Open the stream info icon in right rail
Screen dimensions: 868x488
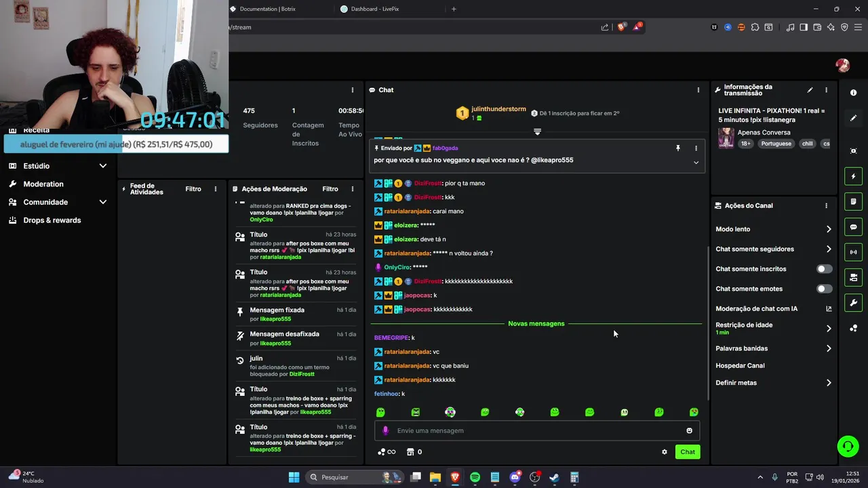[x=853, y=92]
